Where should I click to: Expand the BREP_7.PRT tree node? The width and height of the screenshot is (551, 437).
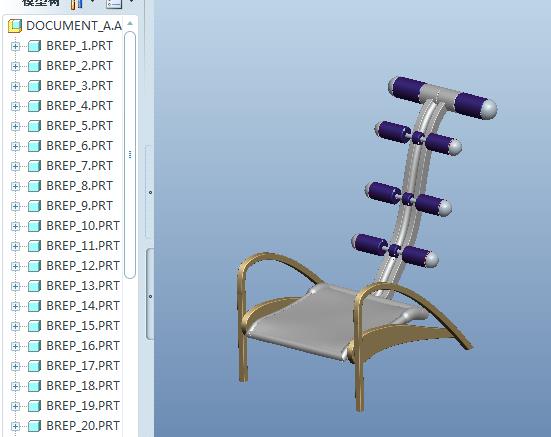[x=15, y=166]
